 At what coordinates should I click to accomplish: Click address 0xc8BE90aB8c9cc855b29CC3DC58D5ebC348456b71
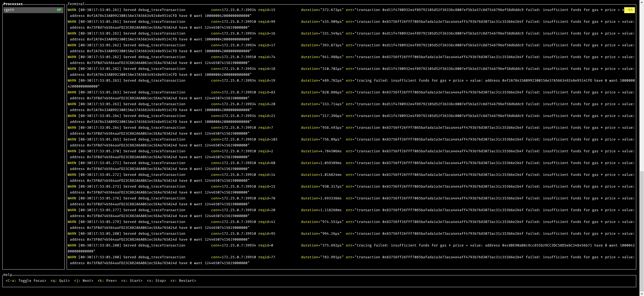[x=547, y=245]
